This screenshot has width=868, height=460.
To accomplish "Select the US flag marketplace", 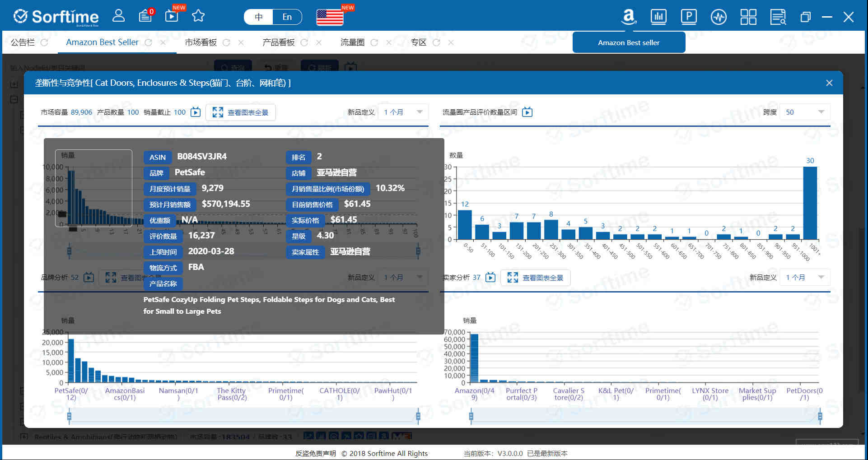I will (x=330, y=17).
